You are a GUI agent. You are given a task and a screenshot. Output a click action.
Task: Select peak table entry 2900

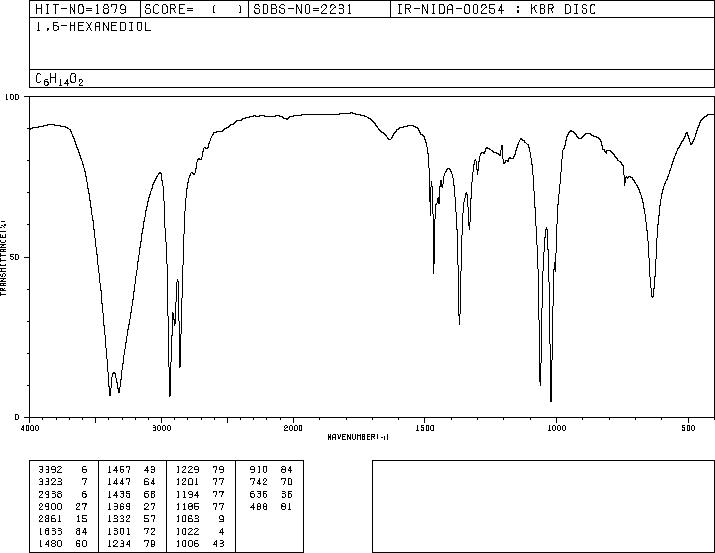click(x=50, y=506)
